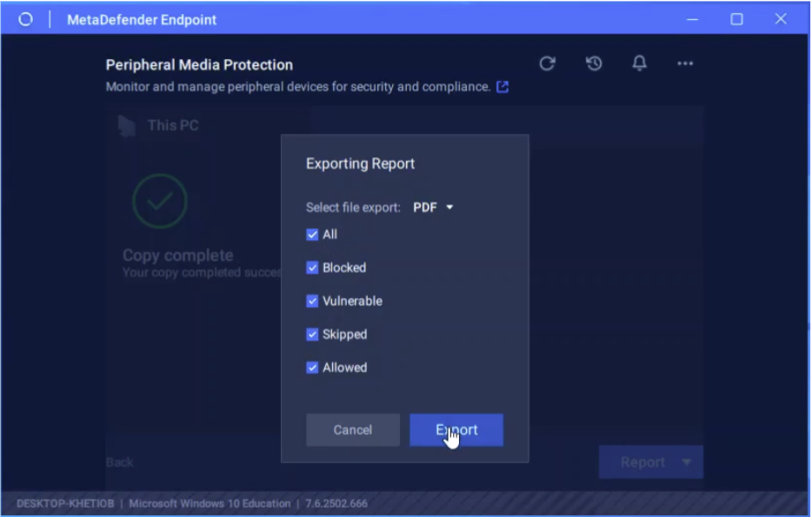Viewport: 812px width, 517px height.
Task: Refresh the Peripheral Media Protection view
Action: tap(548, 63)
